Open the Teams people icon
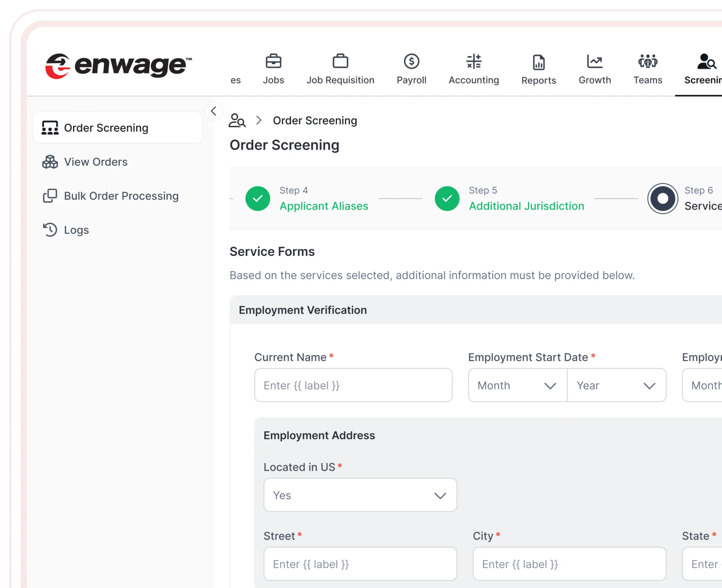 click(x=647, y=62)
